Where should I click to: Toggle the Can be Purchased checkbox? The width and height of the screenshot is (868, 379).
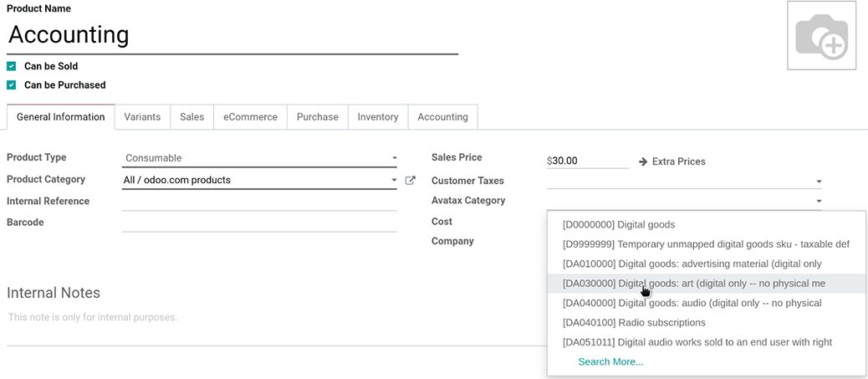click(x=12, y=85)
